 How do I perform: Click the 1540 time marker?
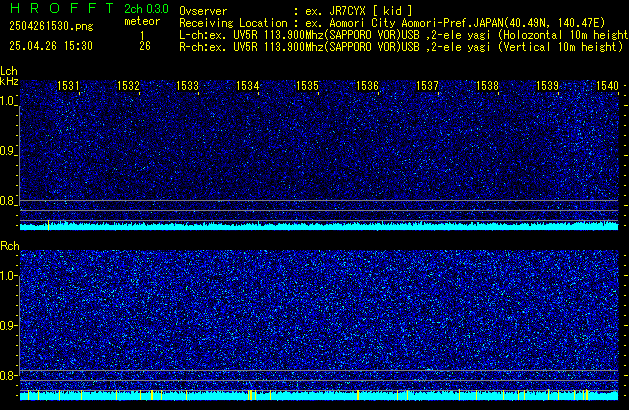607,86
